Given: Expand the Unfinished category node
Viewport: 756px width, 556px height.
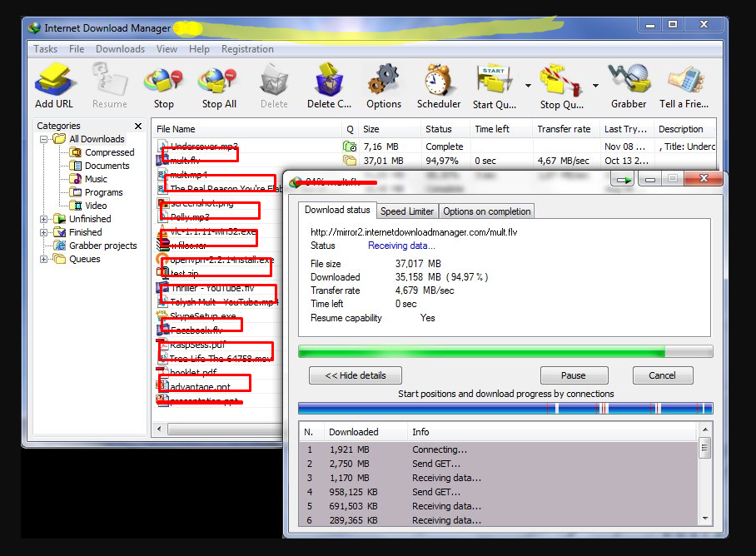Looking at the screenshot, I should pyautogui.click(x=44, y=219).
